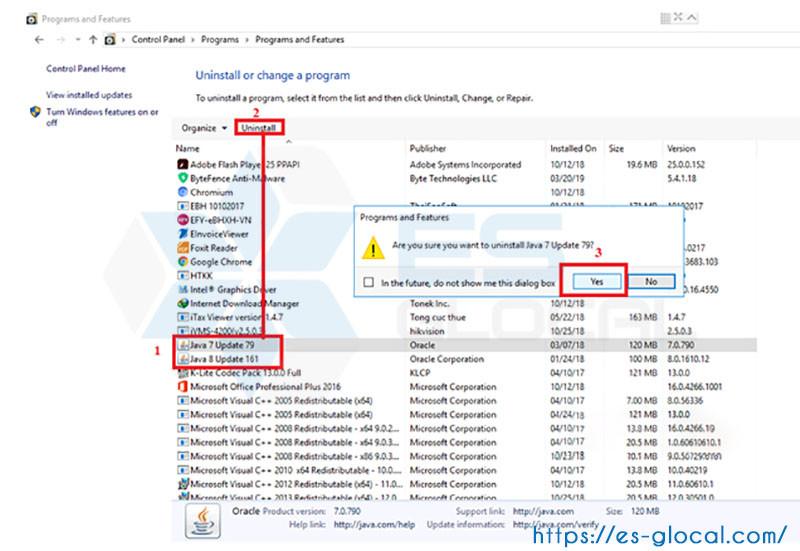Viewport: 800px width, 551px height.
Task: Sort list by Installed On column header
Action: point(573,148)
